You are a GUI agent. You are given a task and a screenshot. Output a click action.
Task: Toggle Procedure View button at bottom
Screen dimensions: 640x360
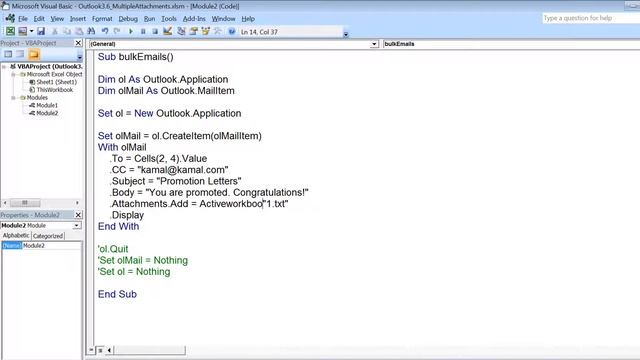tap(92, 350)
